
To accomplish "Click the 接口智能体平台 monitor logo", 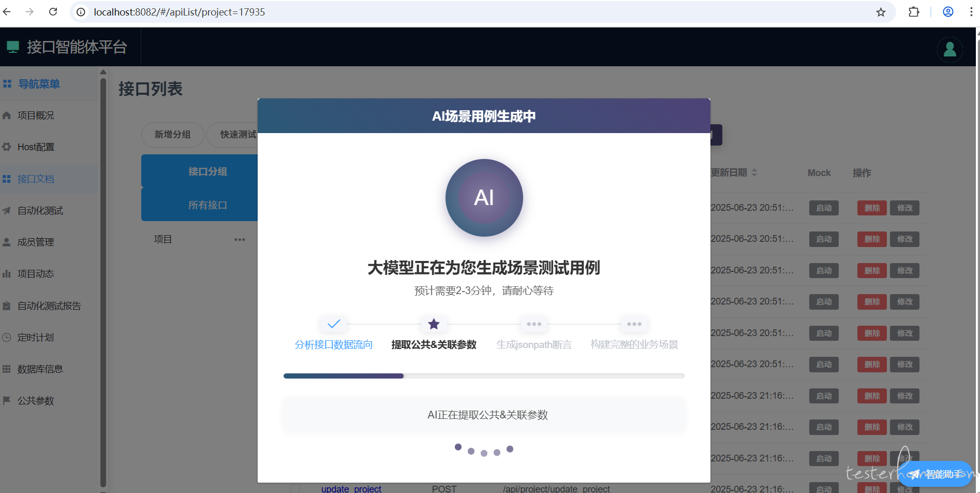I will click(x=13, y=47).
